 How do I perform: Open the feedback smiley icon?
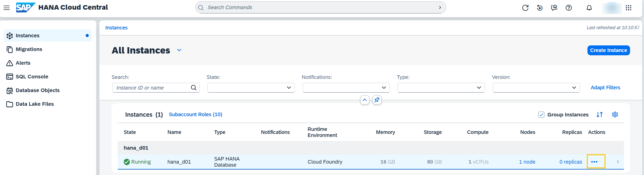pos(554,8)
